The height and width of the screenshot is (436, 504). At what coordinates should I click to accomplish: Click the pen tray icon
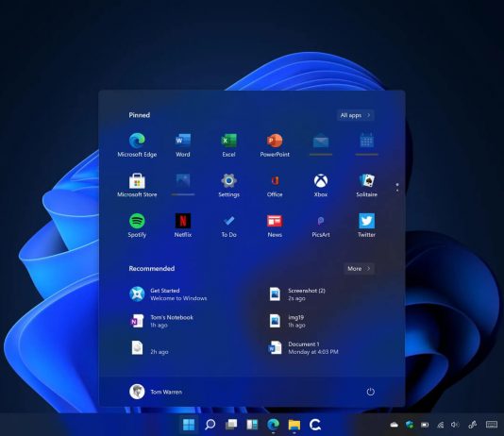click(x=473, y=425)
